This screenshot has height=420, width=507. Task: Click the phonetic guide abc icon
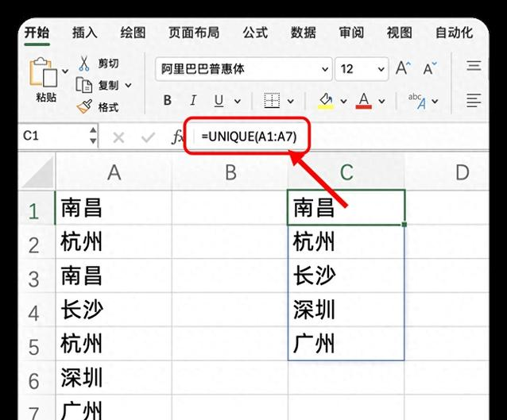pyautogui.click(x=417, y=101)
